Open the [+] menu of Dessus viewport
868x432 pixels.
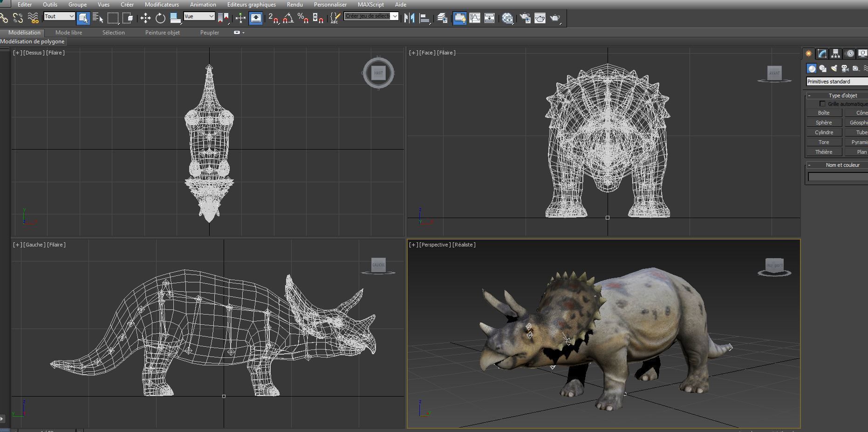click(x=17, y=53)
